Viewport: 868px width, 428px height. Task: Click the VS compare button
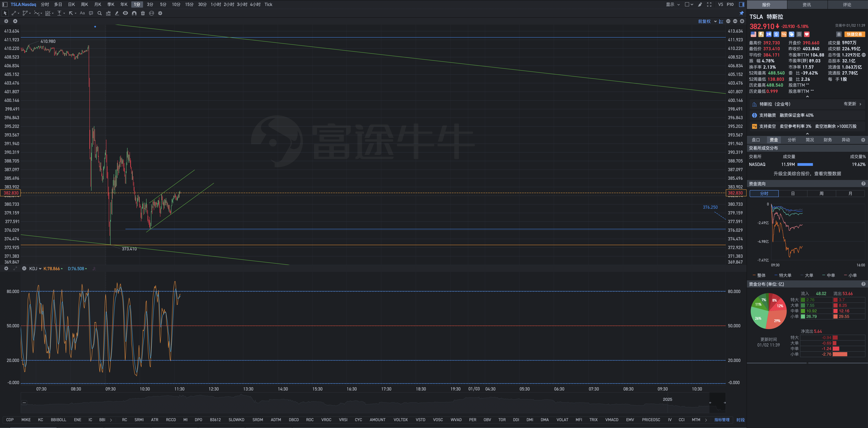(720, 4)
